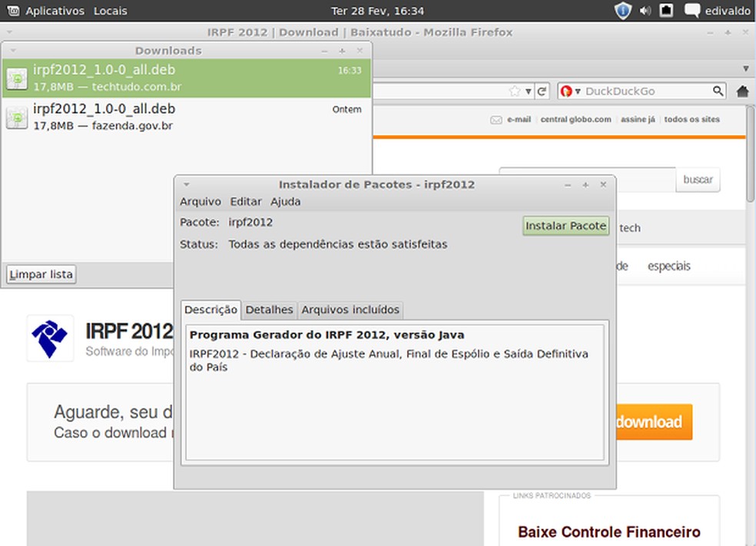Click the shield update manager tray icon
The height and width of the screenshot is (546, 756).
(623, 11)
